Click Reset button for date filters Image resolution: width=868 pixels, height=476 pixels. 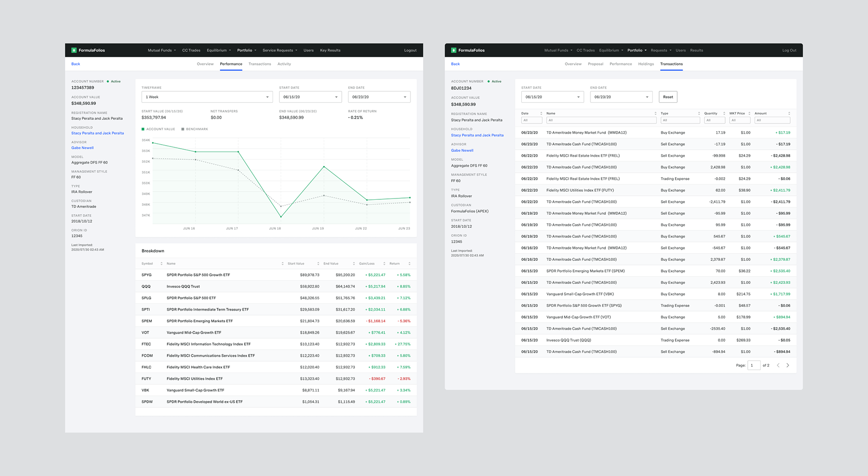click(x=668, y=97)
